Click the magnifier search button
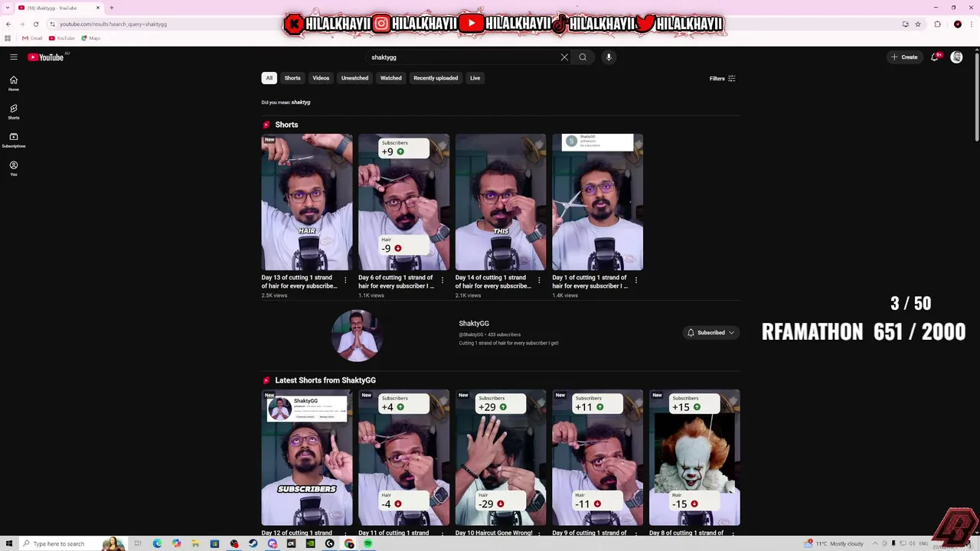This screenshot has width=980, height=551. click(x=583, y=57)
